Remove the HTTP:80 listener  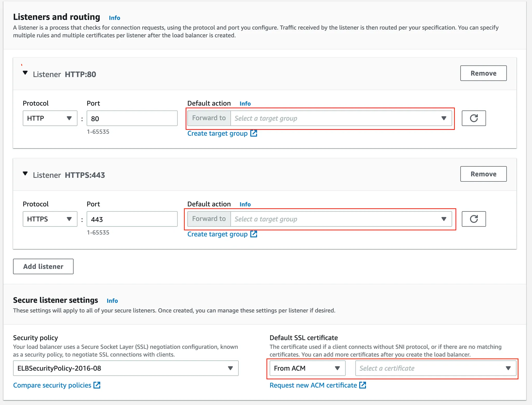click(x=483, y=73)
